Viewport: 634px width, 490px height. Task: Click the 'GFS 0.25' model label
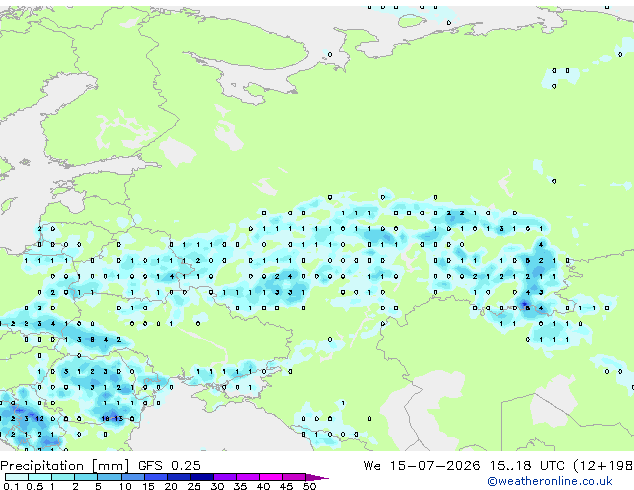(x=169, y=466)
